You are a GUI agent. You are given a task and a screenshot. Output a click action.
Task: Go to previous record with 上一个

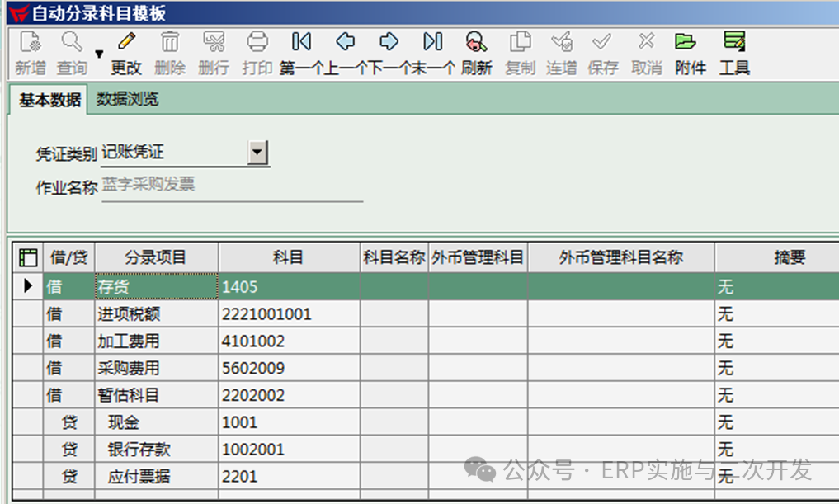[345, 42]
